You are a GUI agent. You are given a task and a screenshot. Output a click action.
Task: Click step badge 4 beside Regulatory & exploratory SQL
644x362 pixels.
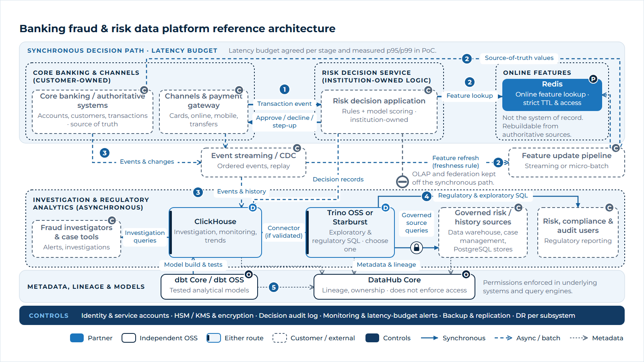point(427,196)
